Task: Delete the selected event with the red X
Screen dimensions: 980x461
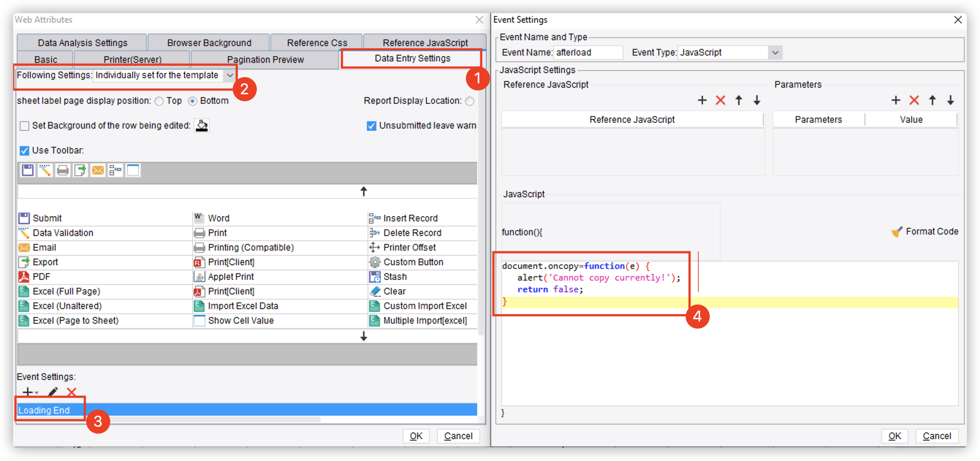Action: 72,391
